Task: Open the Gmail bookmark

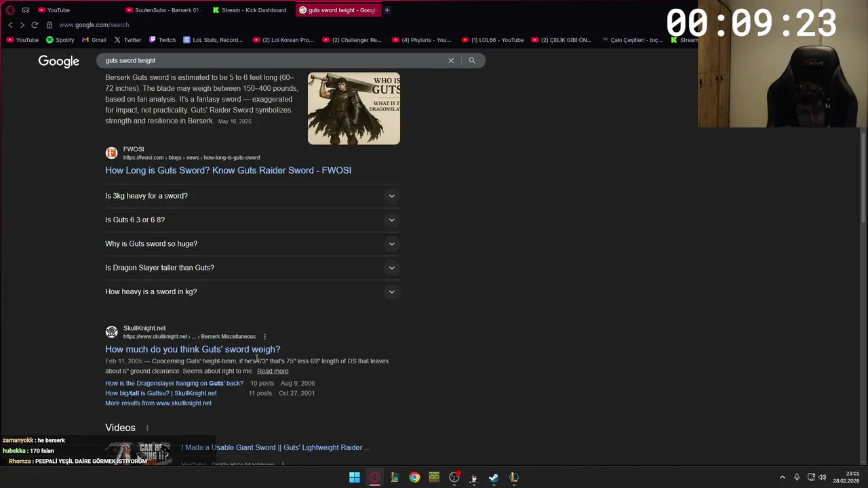Action: click(x=94, y=40)
